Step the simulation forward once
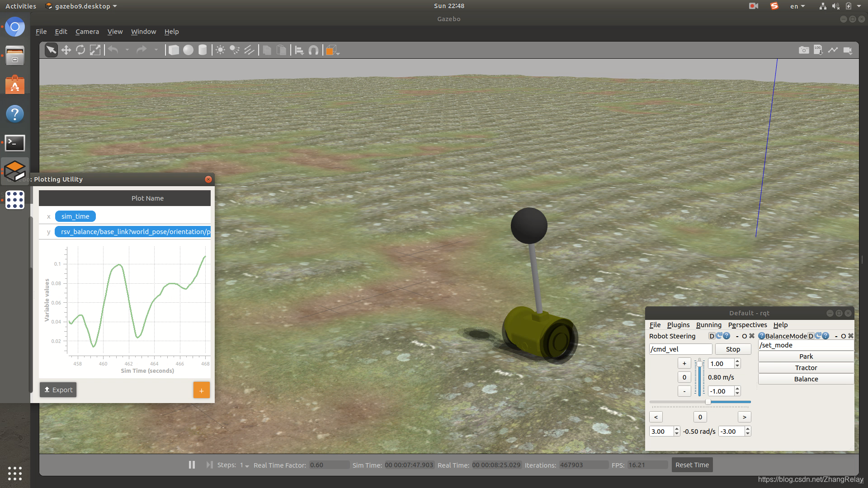This screenshot has width=868, height=488. pos(209,465)
